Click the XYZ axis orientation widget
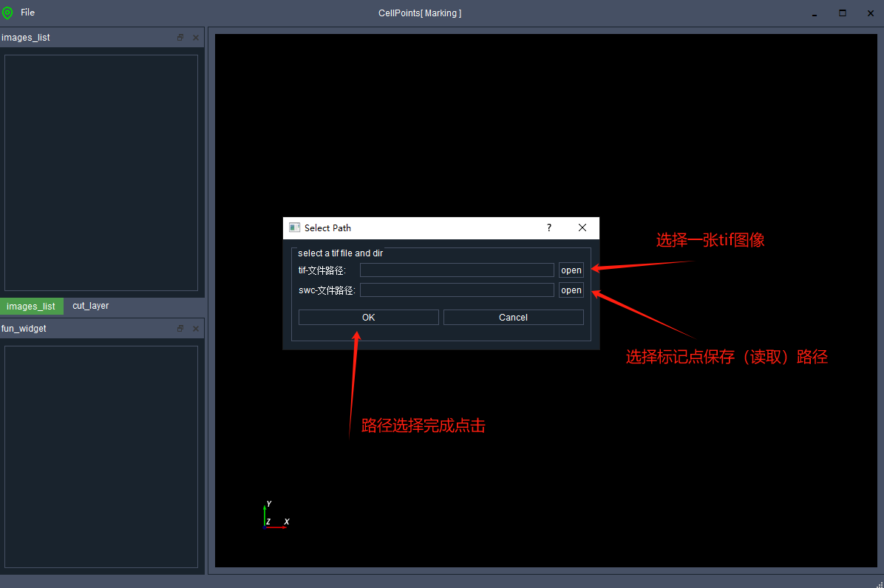Viewport: 884px width, 588px height. [x=273, y=516]
